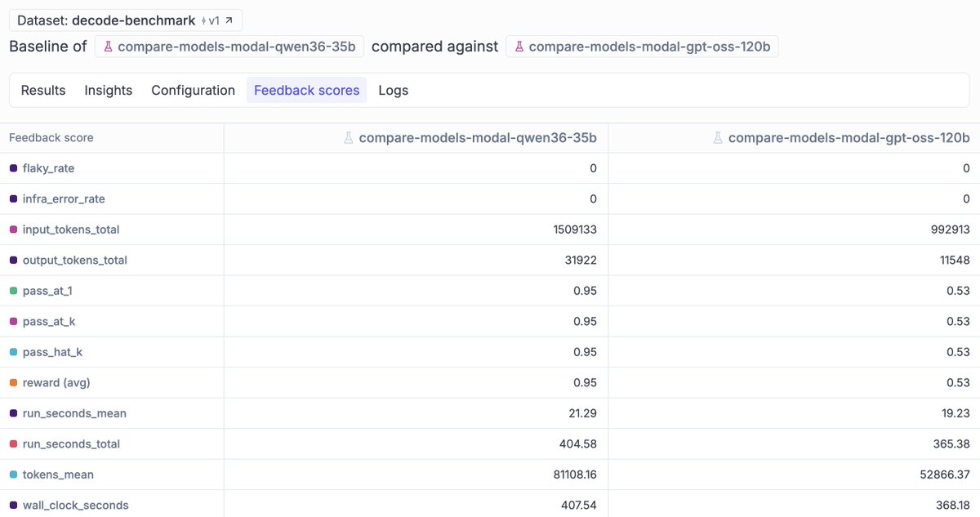Select the Feedback scores tab
The height and width of the screenshot is (517, 980).
(307, 91)
